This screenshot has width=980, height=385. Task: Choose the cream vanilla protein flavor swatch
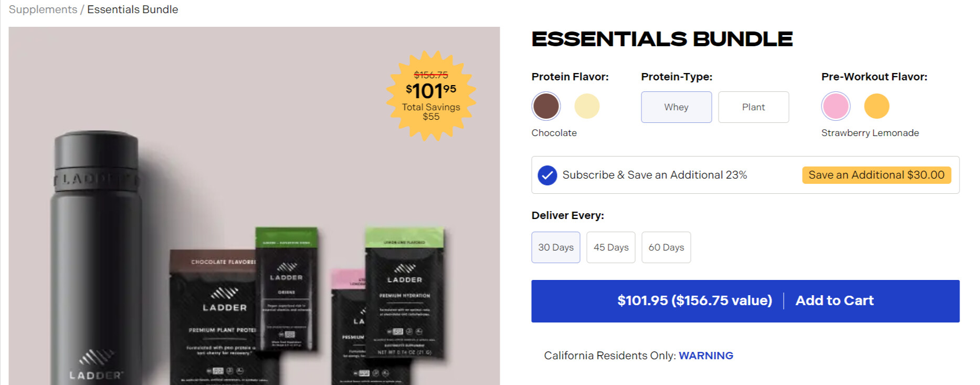[587, 106]
